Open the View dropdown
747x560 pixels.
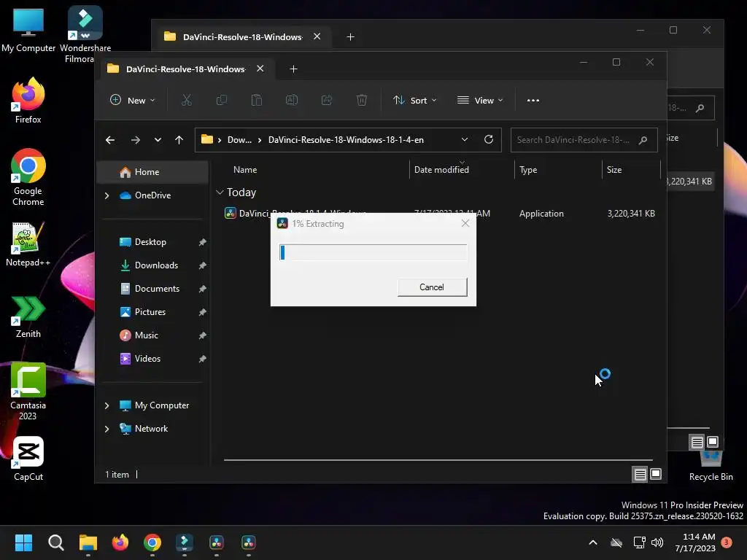pyautogui.click(x=480, y=101)
